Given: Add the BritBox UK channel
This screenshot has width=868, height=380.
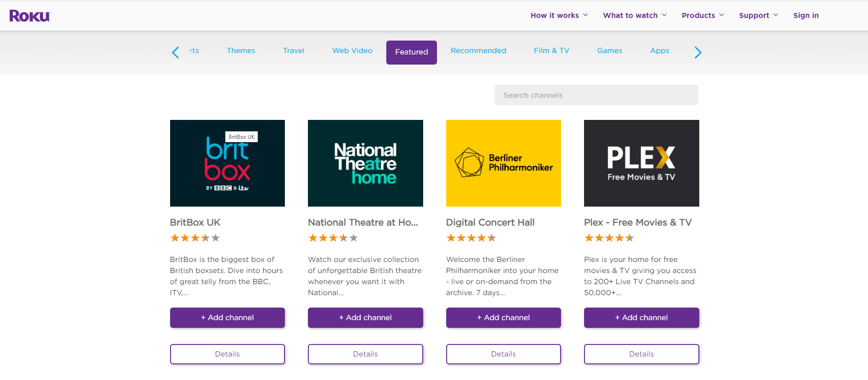Looking at the screenshot, I should [227, 318].
